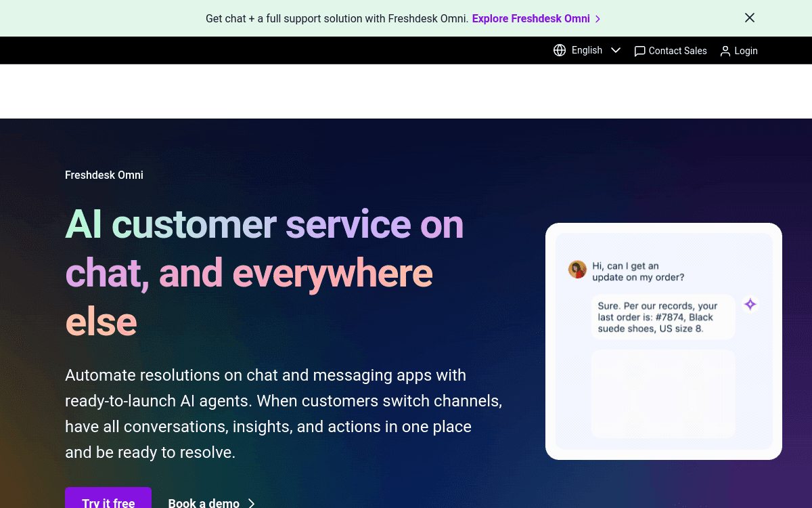Click the Try it free button

[x=108, y=503]
